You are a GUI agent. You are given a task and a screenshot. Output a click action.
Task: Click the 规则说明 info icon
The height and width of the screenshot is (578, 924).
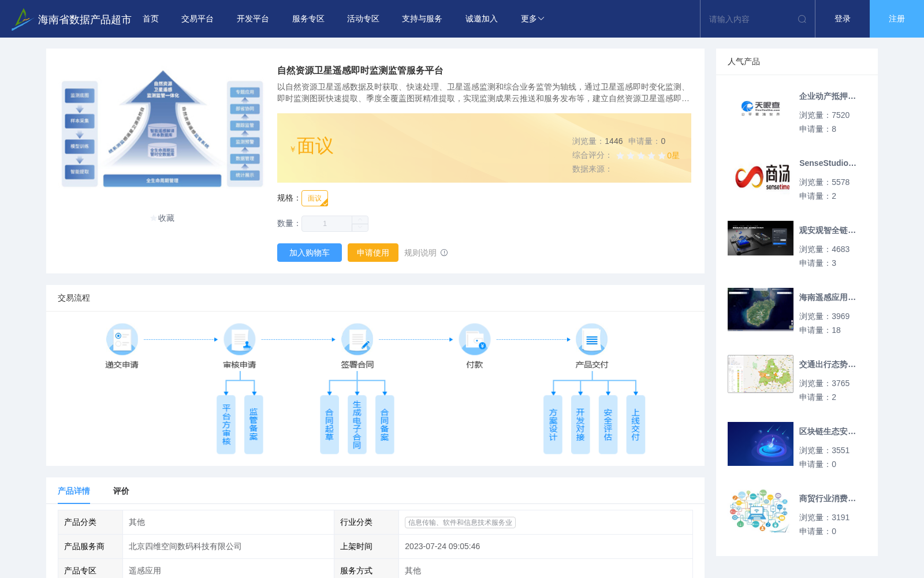[444, 253]
